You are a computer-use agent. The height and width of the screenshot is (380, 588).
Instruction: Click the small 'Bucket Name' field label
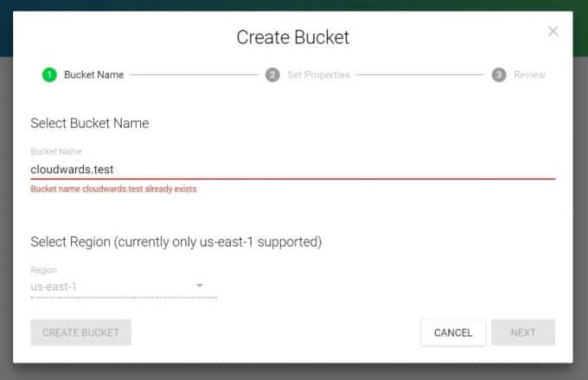pos(55,151)
